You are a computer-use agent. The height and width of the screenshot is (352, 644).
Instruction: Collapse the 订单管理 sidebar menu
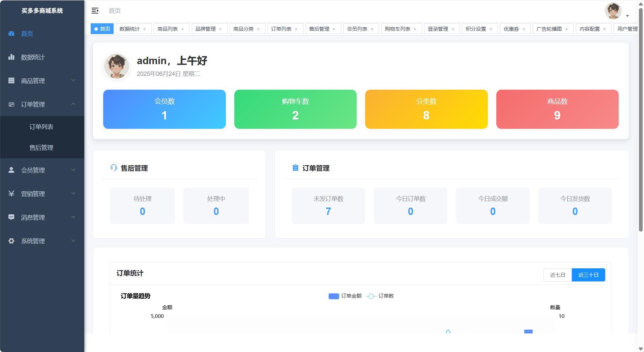pyautogui.click(x=42, y=104)
